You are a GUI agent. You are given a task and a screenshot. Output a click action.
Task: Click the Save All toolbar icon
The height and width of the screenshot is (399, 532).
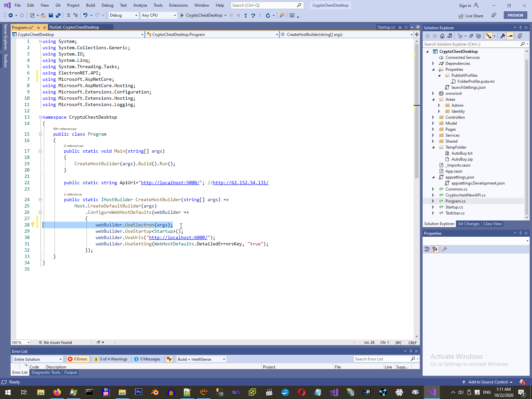point(58,15)
